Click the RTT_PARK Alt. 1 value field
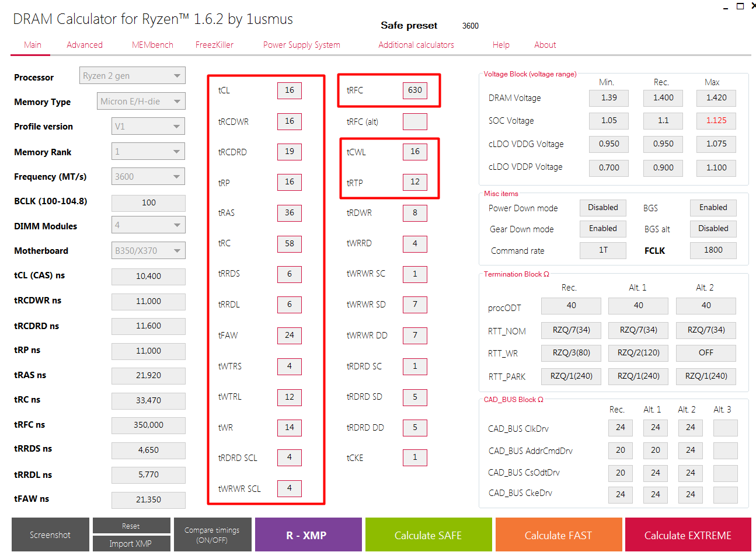 pos(639,376)
